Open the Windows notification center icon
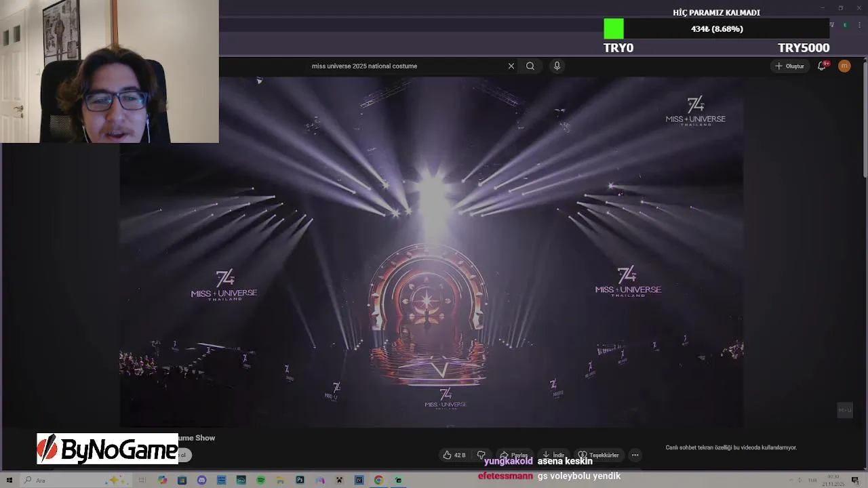This screenshot has height=488, width=868. click(x=855, y=480)
